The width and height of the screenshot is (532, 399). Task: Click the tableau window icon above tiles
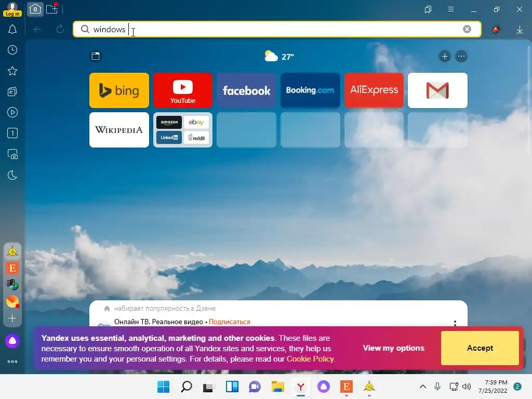point(96,56)
